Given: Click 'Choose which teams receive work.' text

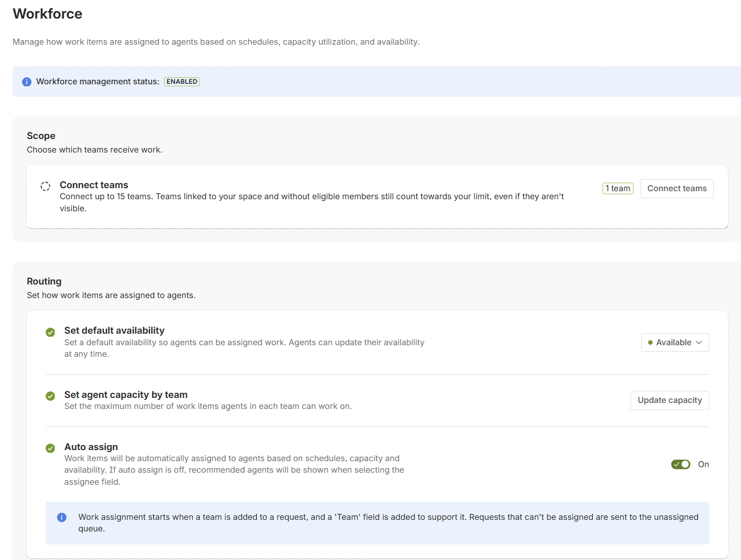Looking at the screenshot, I should [95, 150].
